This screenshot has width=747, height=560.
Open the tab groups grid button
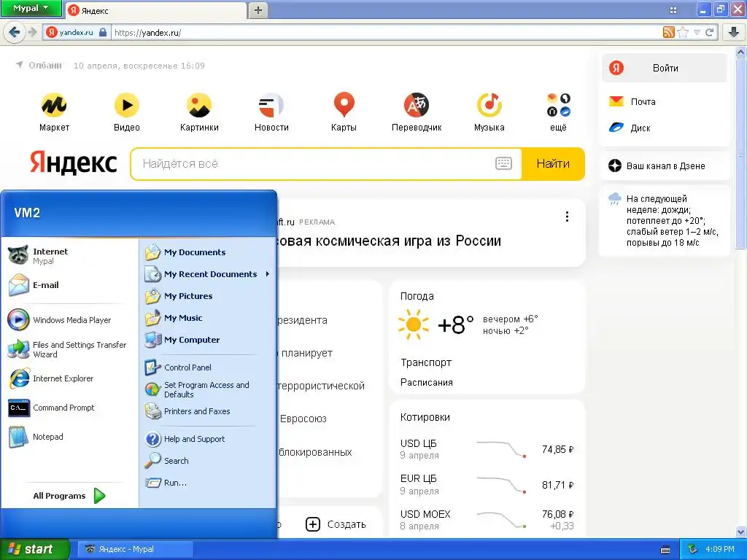[x=673, y=10]
